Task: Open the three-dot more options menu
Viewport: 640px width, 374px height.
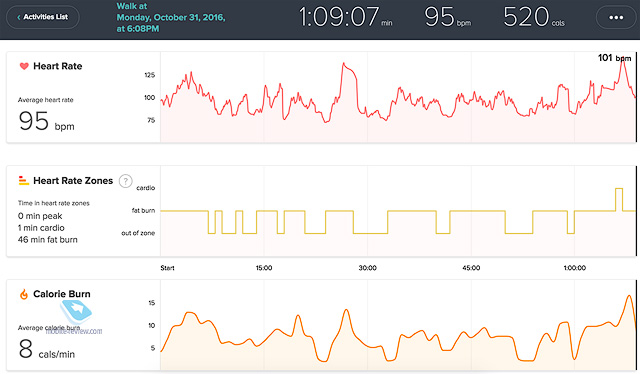Action: 616,18
